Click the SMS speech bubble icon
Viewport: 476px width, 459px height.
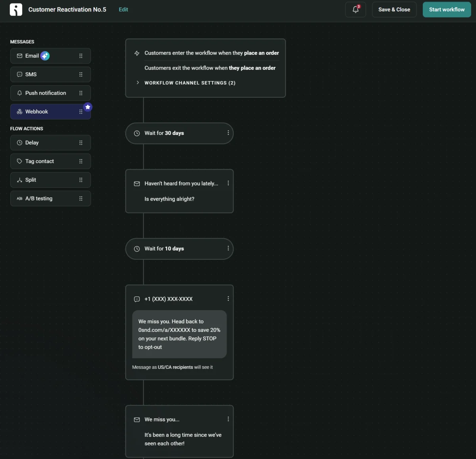coord(19,75)
